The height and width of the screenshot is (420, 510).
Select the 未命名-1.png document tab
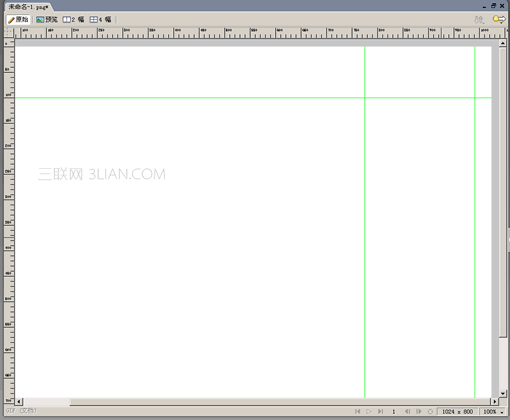tap(28, 7)
